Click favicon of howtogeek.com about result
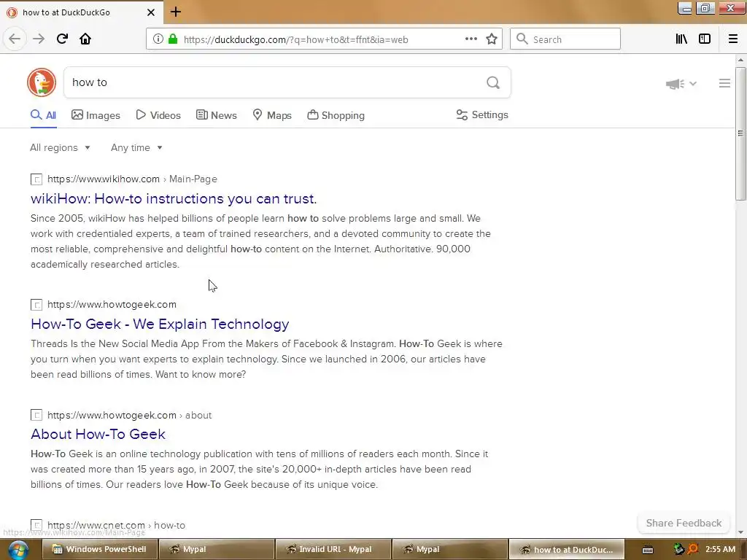The image size is (747, 560). [x=36, y=415]
